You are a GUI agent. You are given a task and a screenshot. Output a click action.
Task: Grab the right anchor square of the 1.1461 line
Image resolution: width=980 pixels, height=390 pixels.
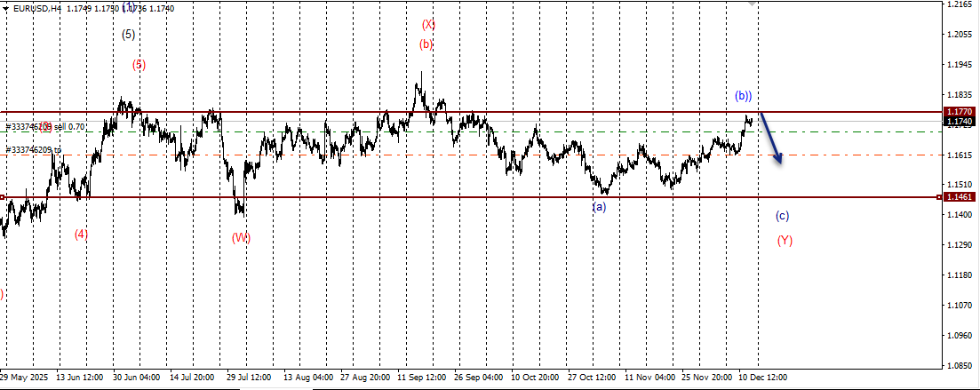point(940,197)
